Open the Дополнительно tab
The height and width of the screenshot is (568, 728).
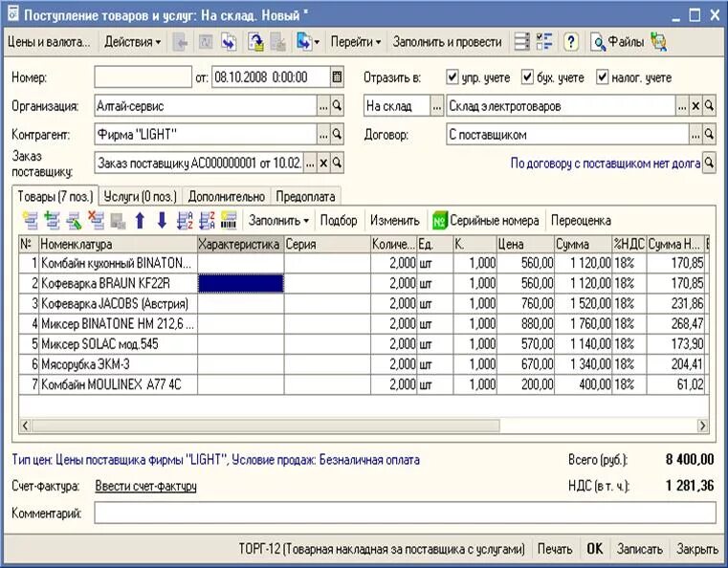pyautogui.click(x=226, y=196)
